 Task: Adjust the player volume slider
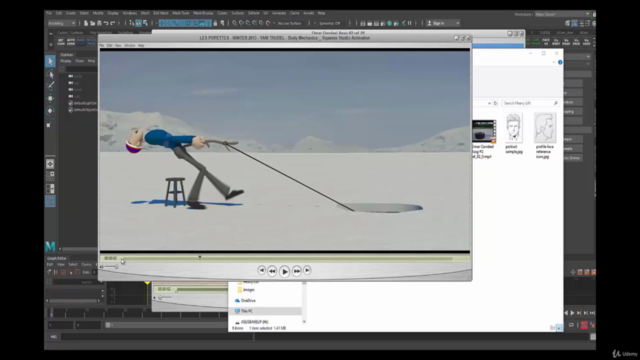pyautogui.click(x=110, y=267)
